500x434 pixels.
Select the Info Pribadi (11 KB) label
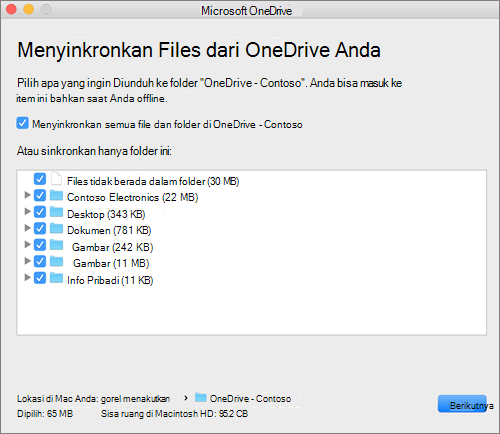click(x=110, y=280)
